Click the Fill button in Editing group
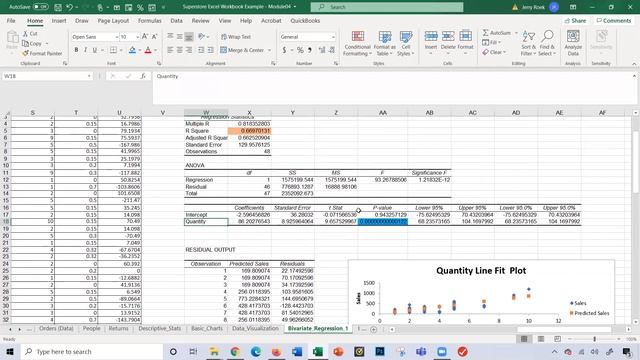This screenshot has width=640, height=360. [491, 42]
